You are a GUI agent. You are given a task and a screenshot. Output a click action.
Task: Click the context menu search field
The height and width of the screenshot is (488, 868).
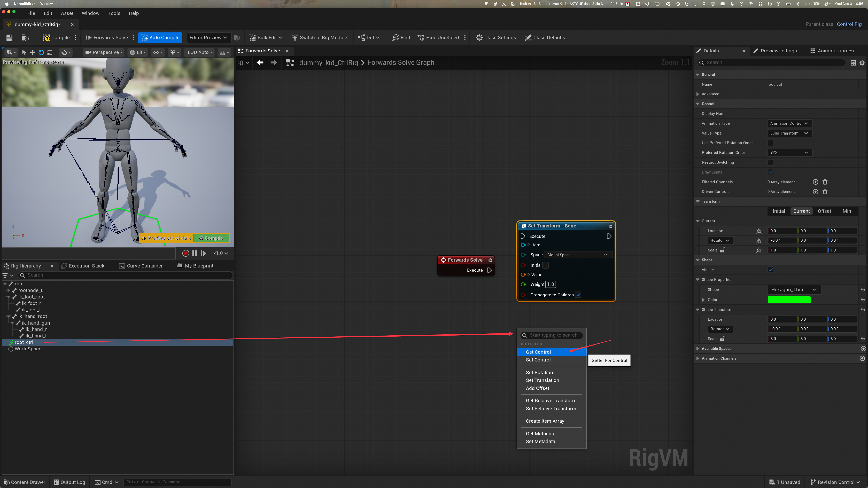(x=552, y=335)
